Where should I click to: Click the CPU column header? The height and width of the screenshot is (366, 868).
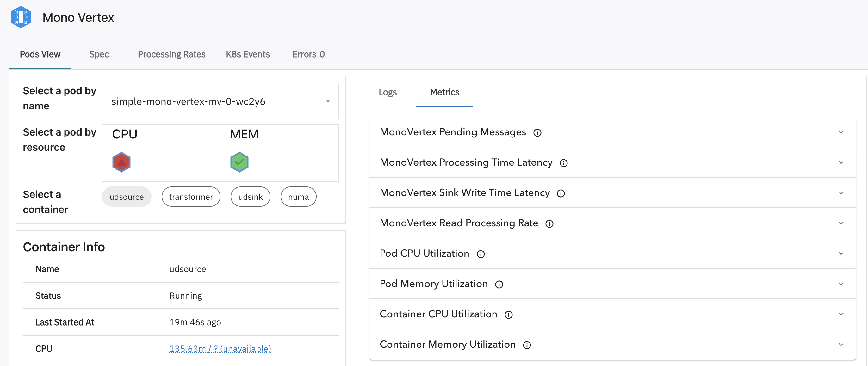pos(125,134)
